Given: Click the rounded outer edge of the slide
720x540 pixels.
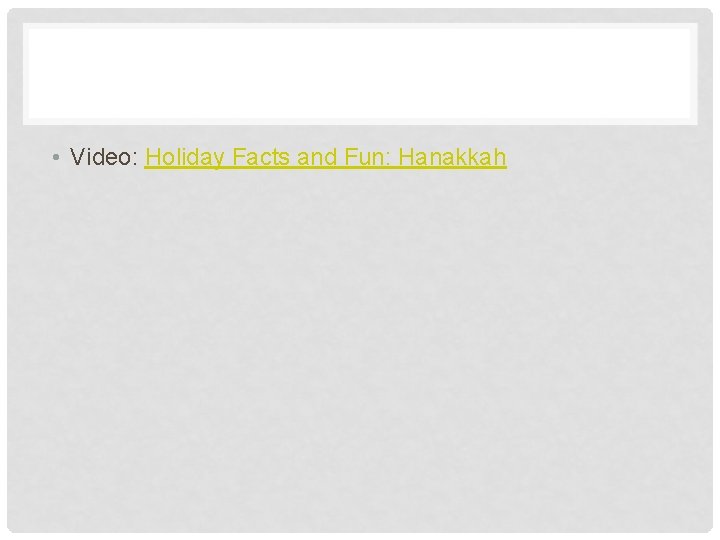Looking at the screenshot, I should 9,270.
